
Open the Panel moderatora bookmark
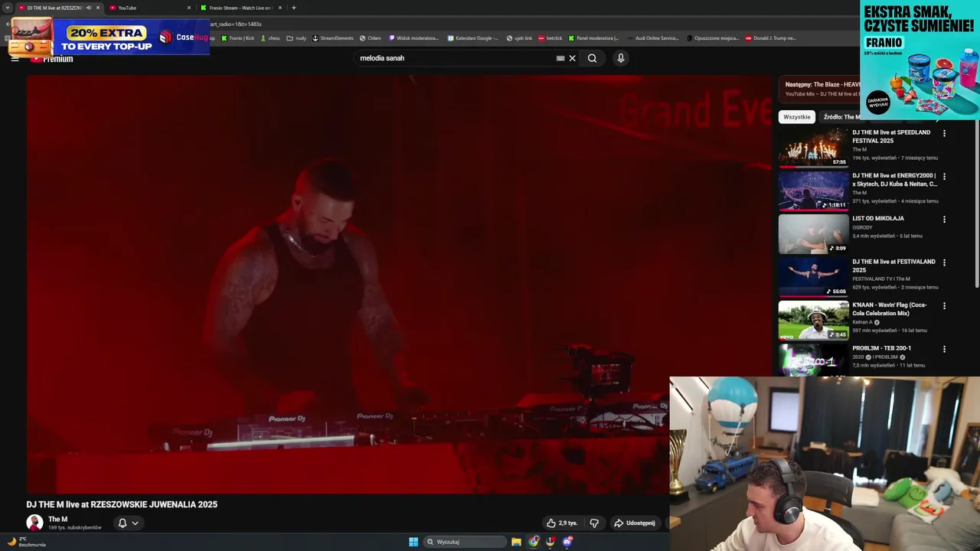[x=593, y=38]
